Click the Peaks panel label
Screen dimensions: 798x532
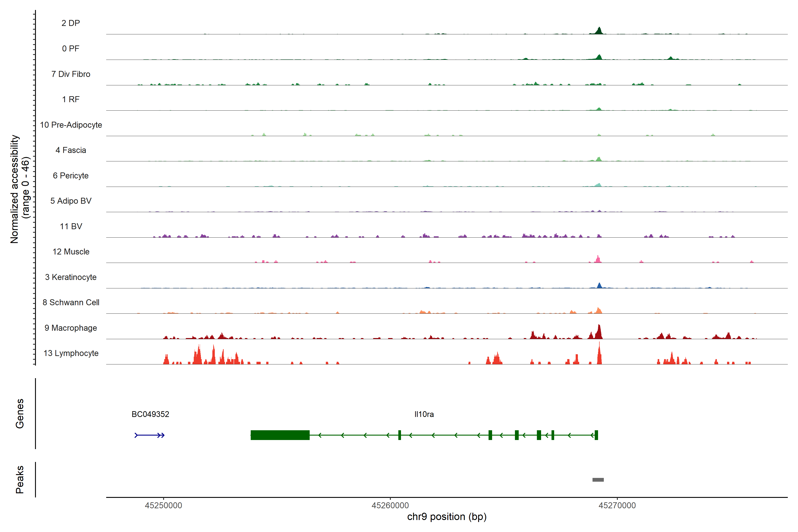point(20,479)
